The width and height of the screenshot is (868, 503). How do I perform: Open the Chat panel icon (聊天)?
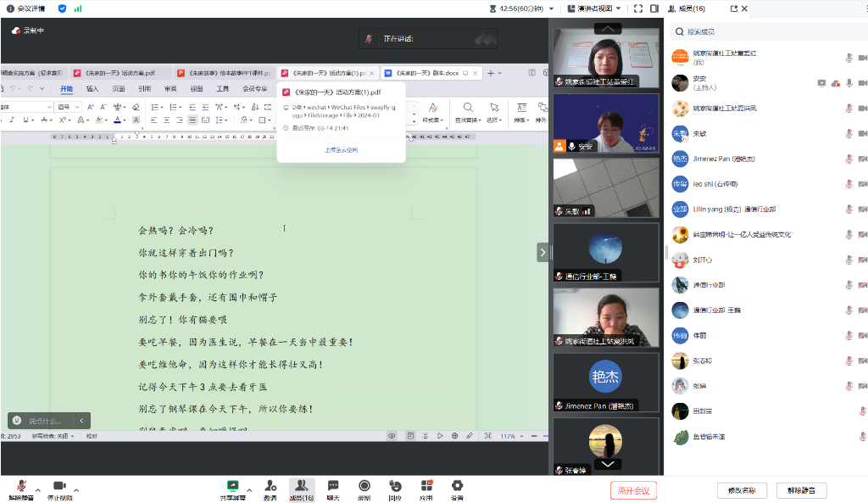click(x=333, y=489)
